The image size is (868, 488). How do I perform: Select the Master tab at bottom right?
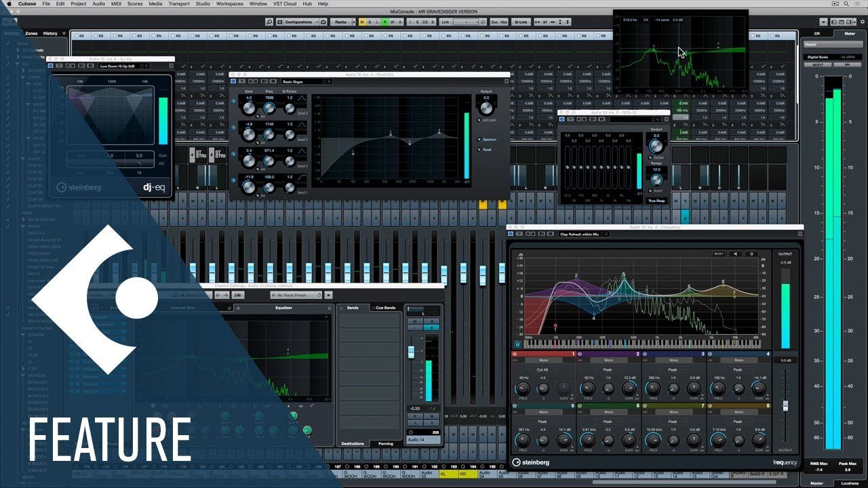[816, 483]
